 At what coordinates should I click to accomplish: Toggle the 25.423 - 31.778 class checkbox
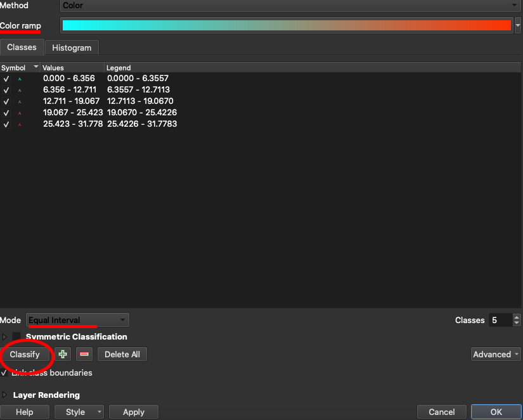pyautogui.click(x=6, y=125)
